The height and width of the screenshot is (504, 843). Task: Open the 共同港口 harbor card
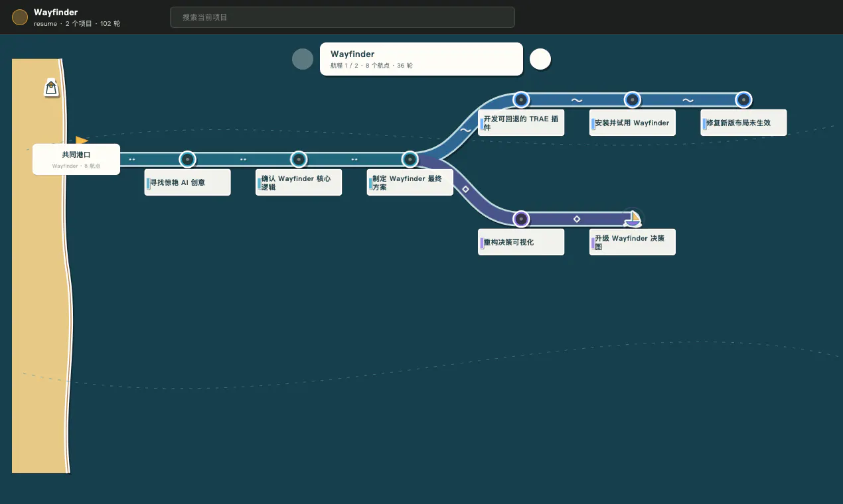click(x=76, y=159)
